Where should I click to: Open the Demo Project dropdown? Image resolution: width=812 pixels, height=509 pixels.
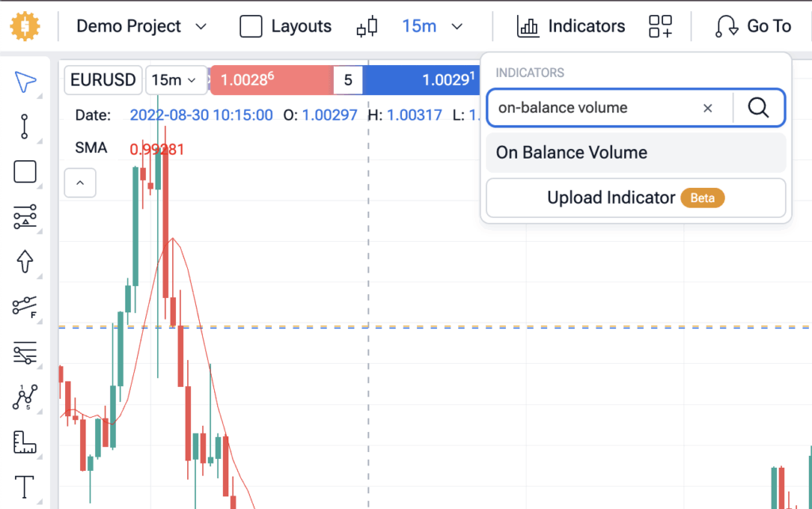point(141,26)
